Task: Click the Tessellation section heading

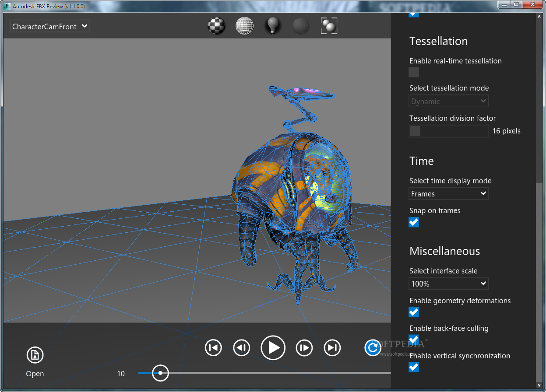Action: click(x=439, y=41)
